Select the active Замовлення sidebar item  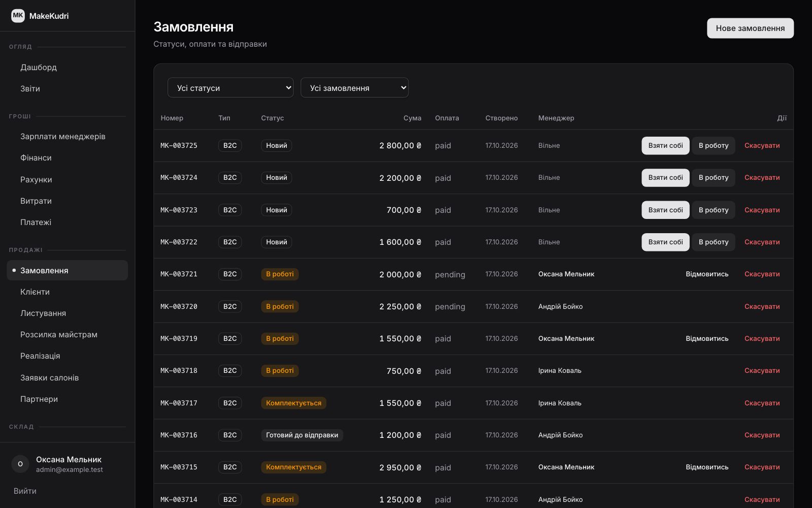[x=67, y=270]
